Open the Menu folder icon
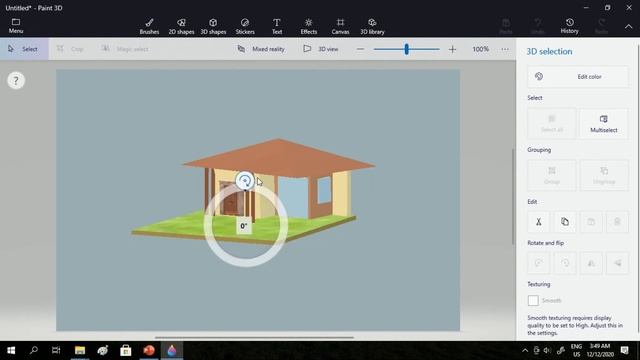 click(16, 26)
